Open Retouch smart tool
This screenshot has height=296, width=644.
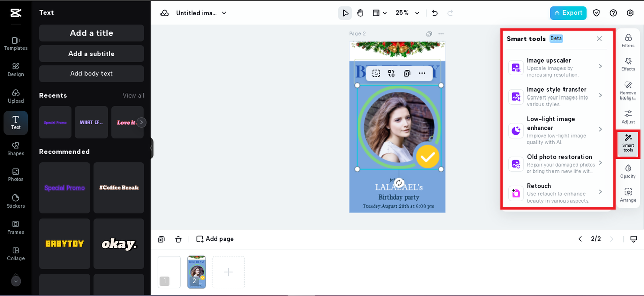(555, 193)
